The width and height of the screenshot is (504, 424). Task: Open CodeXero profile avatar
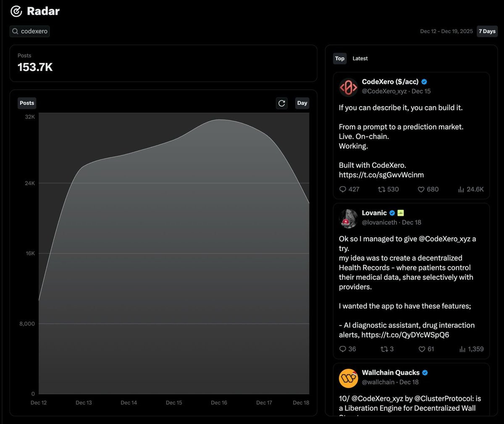pos(348,87)
